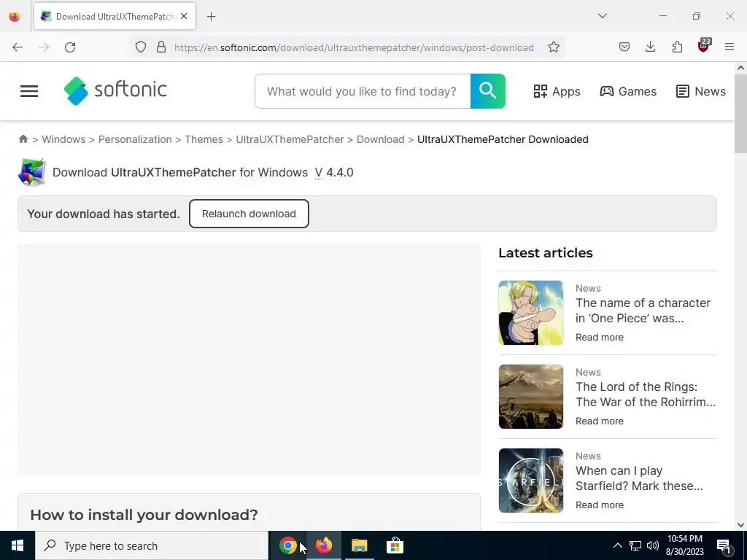
Task: Open Personalization breadcrumb link
Action: [x=135, y=139]
